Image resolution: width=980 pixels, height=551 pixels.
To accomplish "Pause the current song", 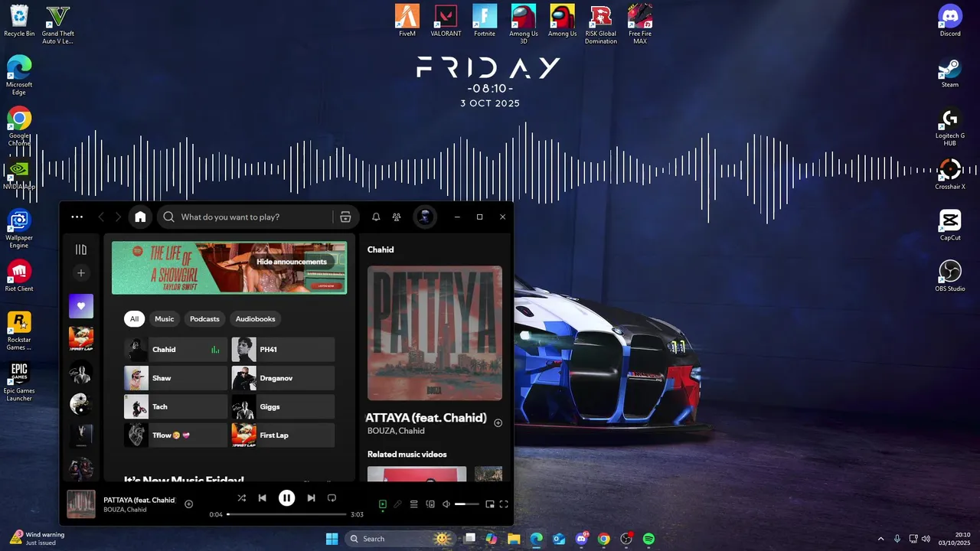I will [286, 498].
